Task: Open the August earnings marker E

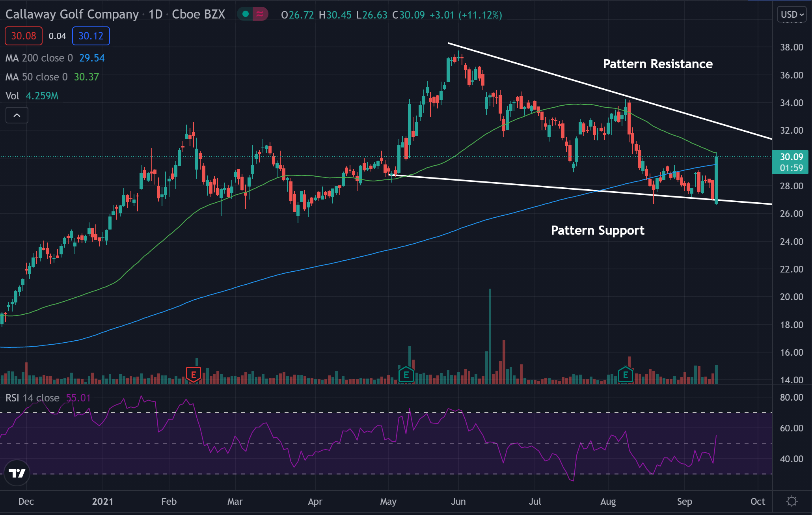Action: coord(626,375)
